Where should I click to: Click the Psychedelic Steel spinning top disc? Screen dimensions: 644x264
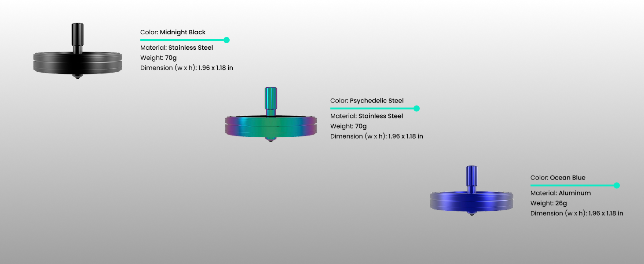tap(271, 126)
